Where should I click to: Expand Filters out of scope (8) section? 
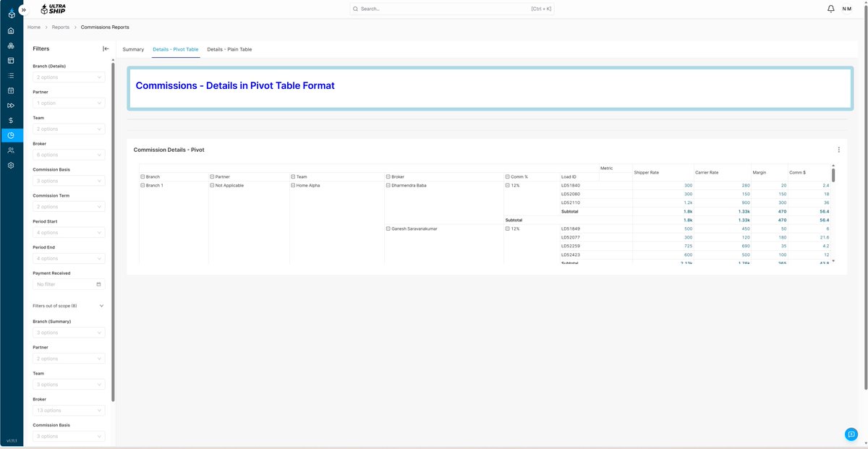pyautogui.click(x=69, y=306)
